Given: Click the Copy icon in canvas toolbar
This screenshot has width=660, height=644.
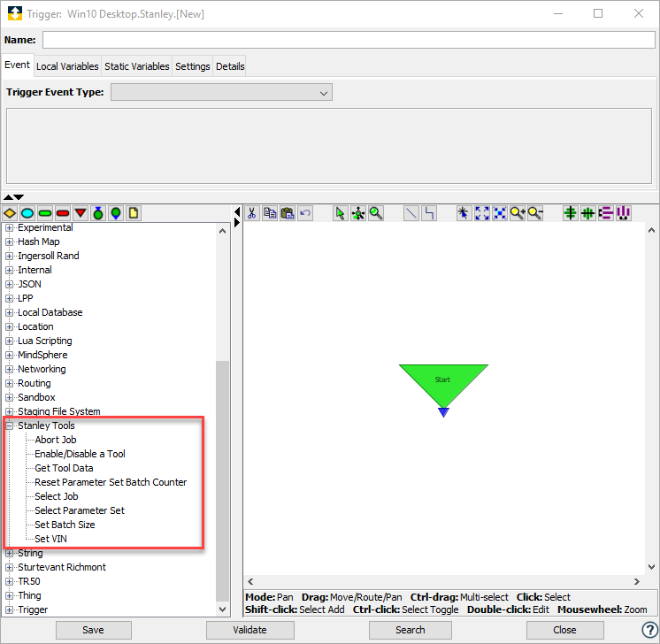Looking at the screenshot, I should click(270, 213).
